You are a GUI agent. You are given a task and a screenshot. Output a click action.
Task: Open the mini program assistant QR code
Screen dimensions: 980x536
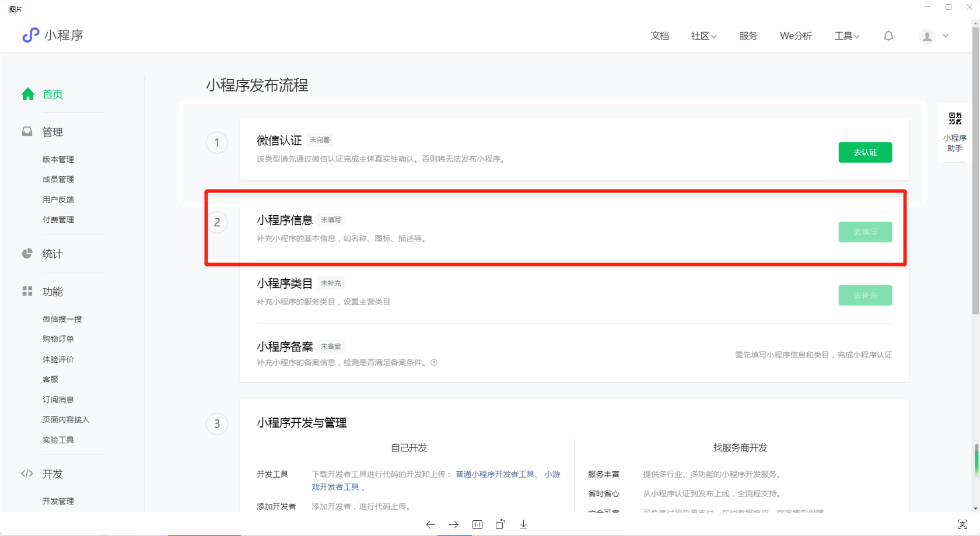pyautogui.click(x=955, y=119)
